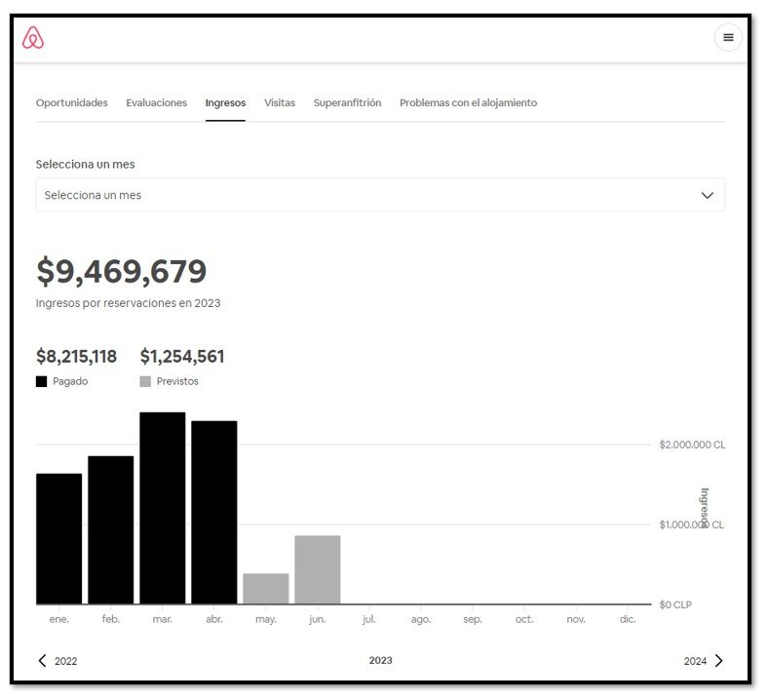Click the gray Previstos legend swatch

coord(145,382)
